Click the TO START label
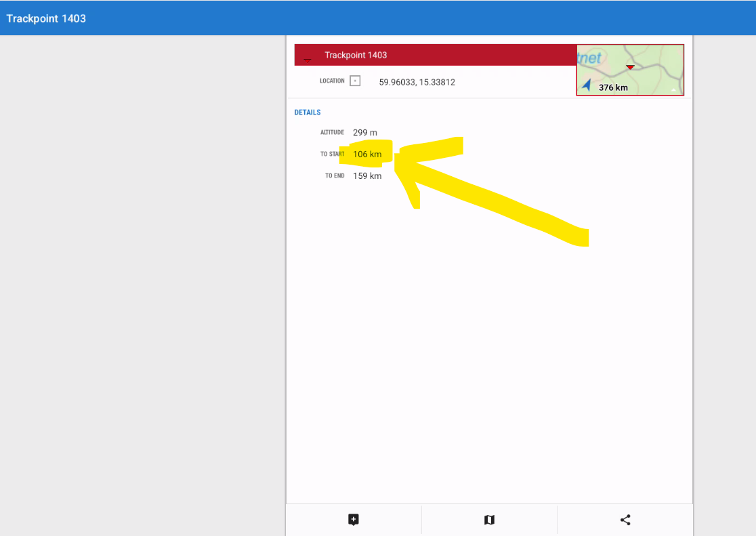Image resolution: width=756 pixels, height=536 pixels. point(332,154)
